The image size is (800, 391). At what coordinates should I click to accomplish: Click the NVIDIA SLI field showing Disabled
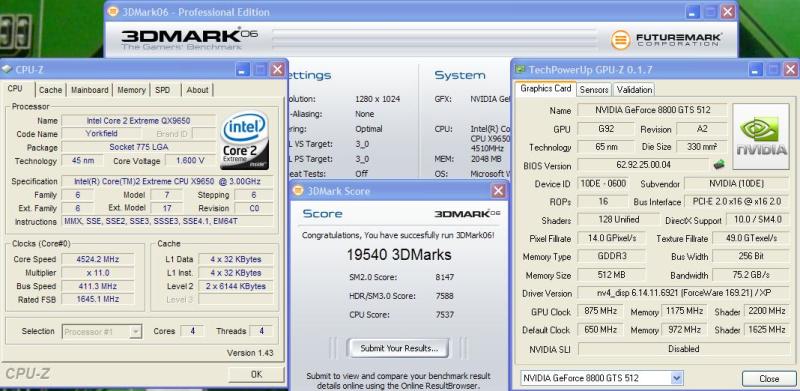[x=684, y=349]
